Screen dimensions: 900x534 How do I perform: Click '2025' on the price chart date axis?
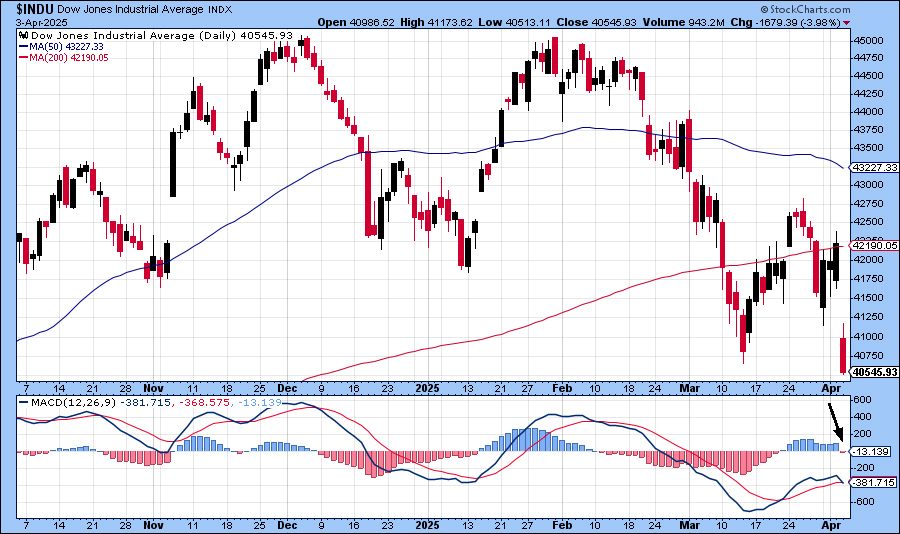(428, 389)
